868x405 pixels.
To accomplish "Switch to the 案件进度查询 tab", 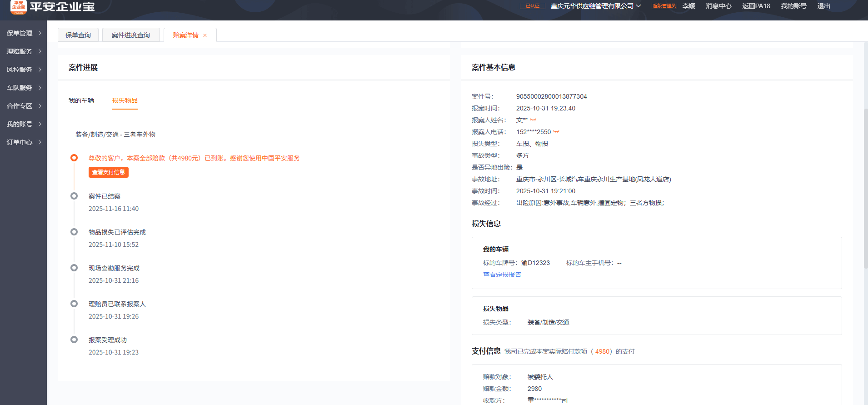I will tap(131, 35).
